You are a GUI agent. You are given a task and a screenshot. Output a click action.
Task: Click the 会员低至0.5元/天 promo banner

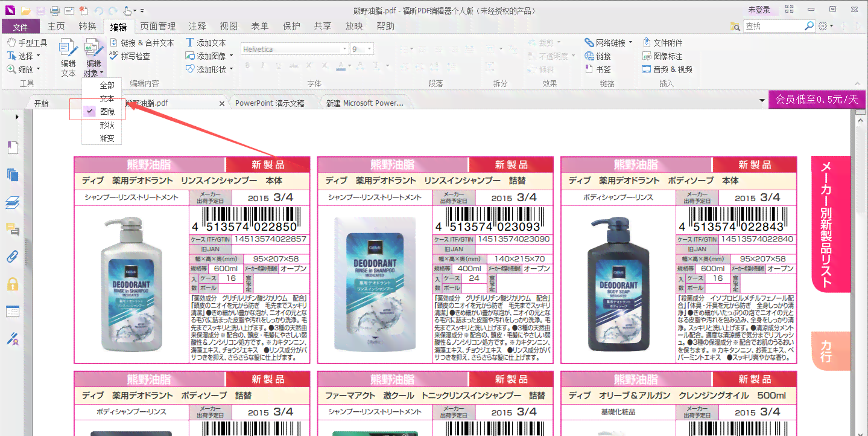(x=817, y=100)
